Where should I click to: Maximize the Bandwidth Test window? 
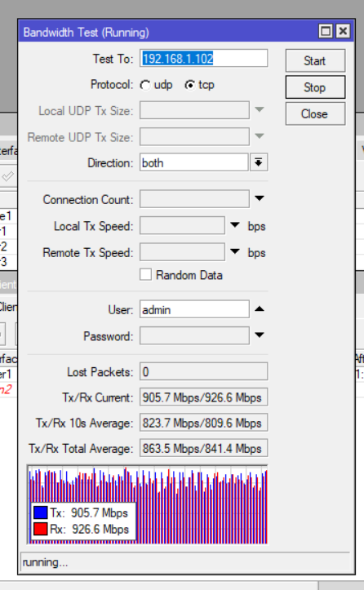326,31
